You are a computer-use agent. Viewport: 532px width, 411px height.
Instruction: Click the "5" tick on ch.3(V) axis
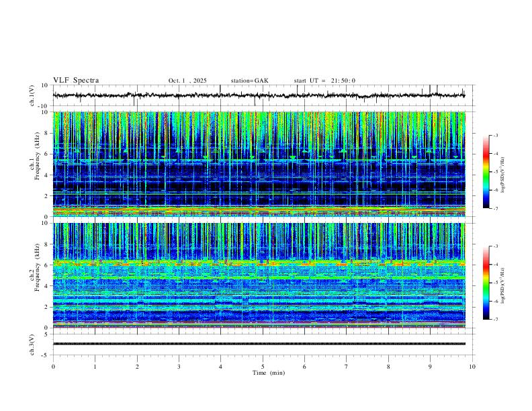[x=46, y=334]
